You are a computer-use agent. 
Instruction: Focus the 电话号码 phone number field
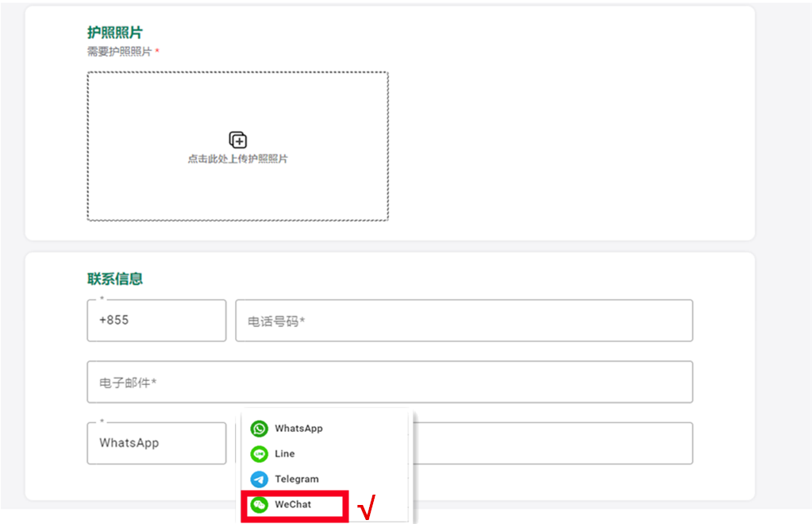(x=464, y=321)
